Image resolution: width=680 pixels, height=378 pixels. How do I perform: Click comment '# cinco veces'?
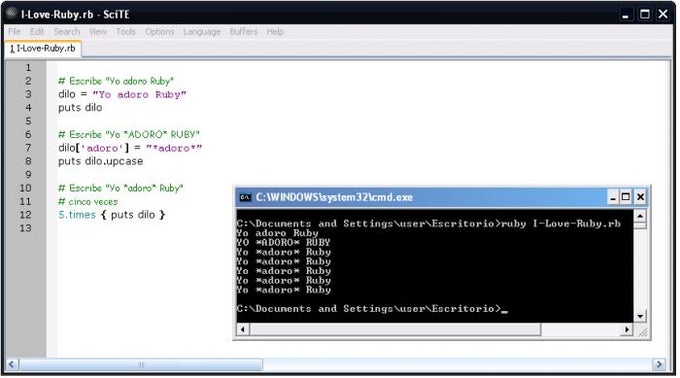pos(88,202)
